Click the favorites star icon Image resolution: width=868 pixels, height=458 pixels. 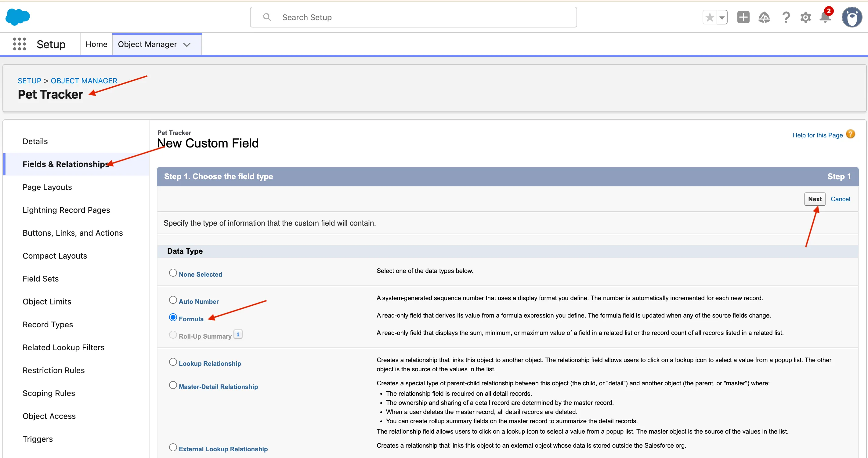point(710,17)
